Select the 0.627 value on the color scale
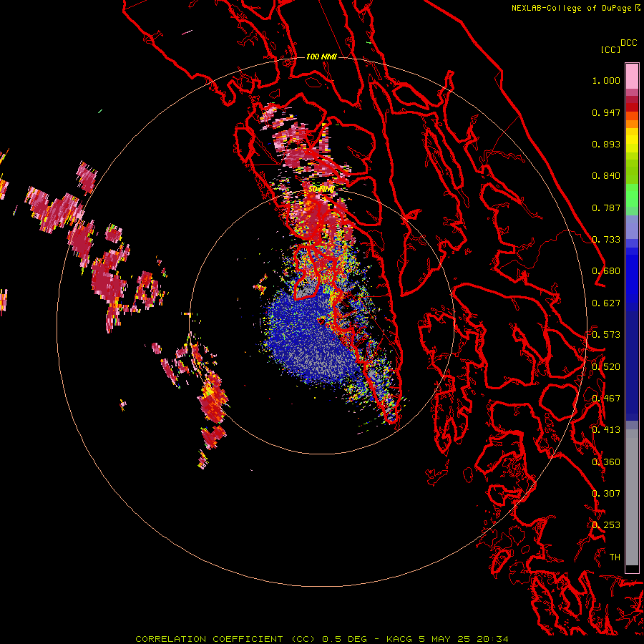Screen dimensions: 644x644 (606, 303)
